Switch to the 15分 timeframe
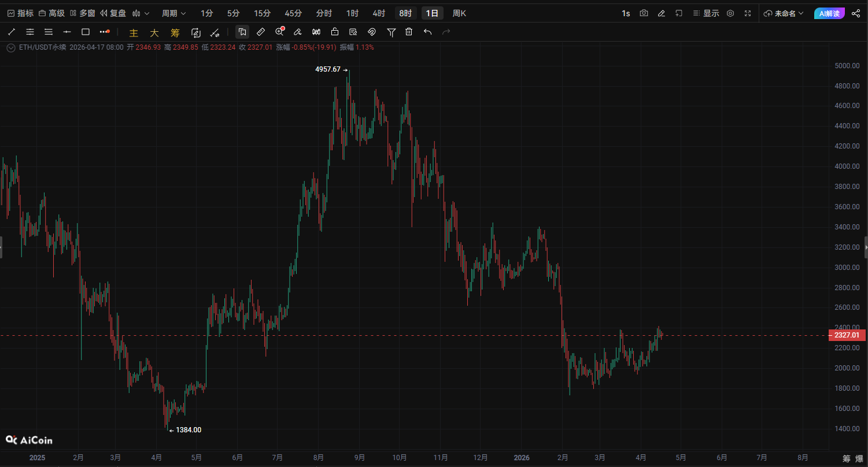Image resolution: width=868 pixels, height=467 pixels. (x=262, y=13)
